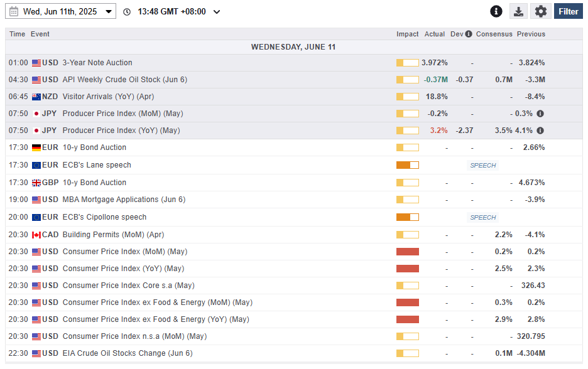Click the Consensus column header
Viewport: 588px width, 369px height.
(494, 34)
